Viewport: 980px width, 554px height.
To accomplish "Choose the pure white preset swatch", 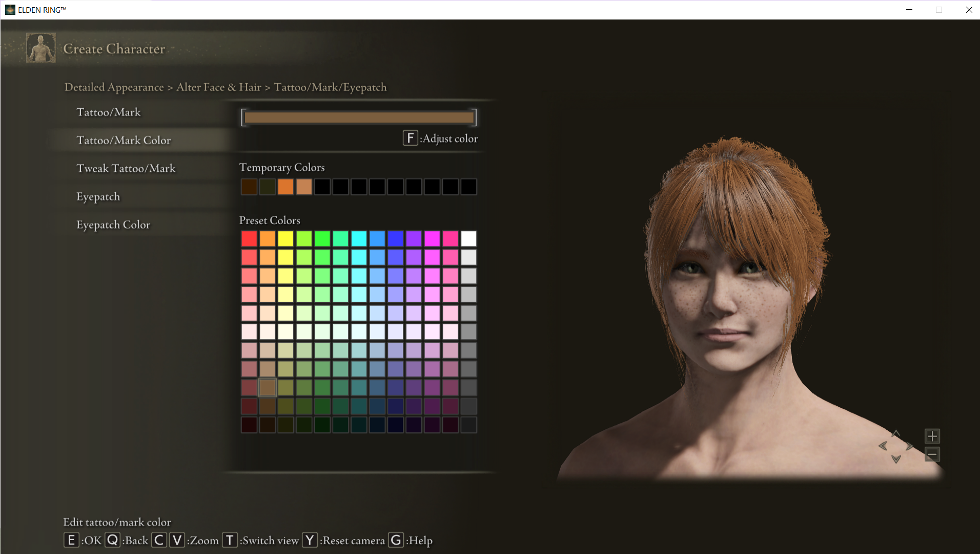I will pyautogui.click(x=468, y=239).
